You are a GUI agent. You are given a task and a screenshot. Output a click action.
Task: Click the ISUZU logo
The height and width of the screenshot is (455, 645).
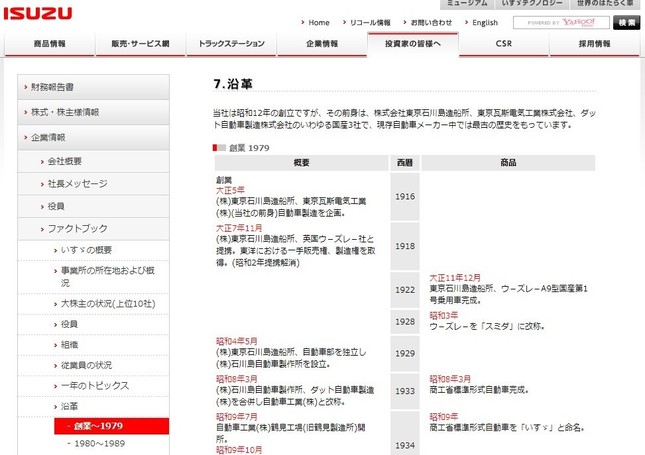point(36,13)
